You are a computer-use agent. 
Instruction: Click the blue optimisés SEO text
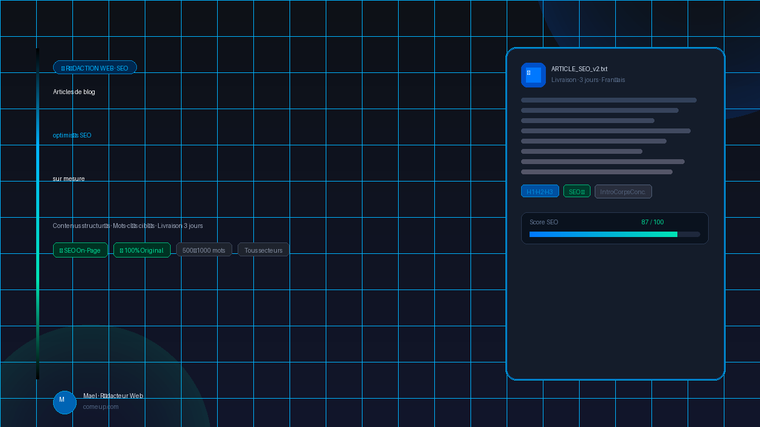click(72, 135)
